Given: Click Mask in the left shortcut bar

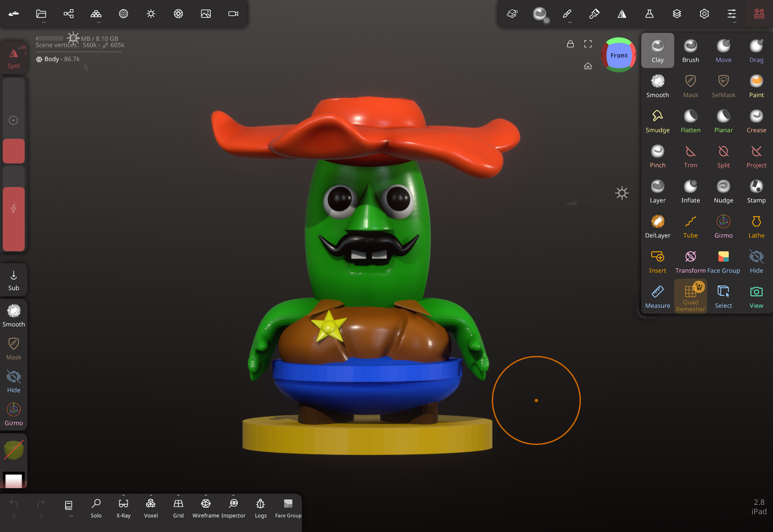Looking at the screenshot, I should [14, 348].
